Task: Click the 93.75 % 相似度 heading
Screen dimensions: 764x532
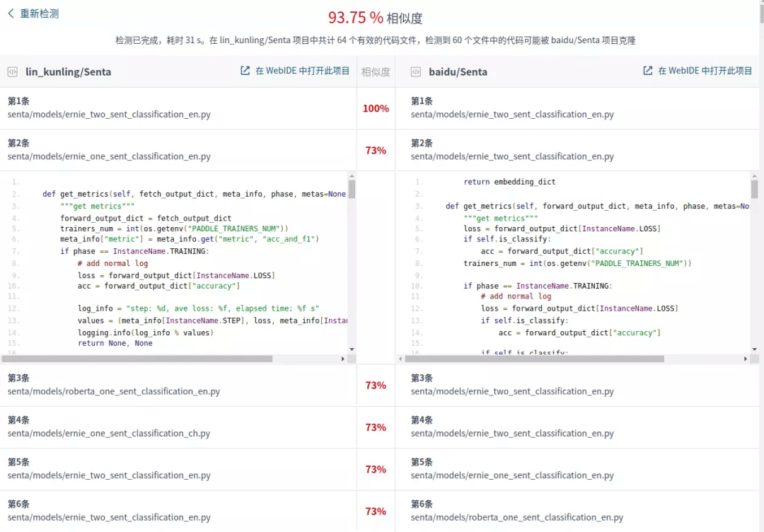Action: pyautogui.click(x=375, y=18)
